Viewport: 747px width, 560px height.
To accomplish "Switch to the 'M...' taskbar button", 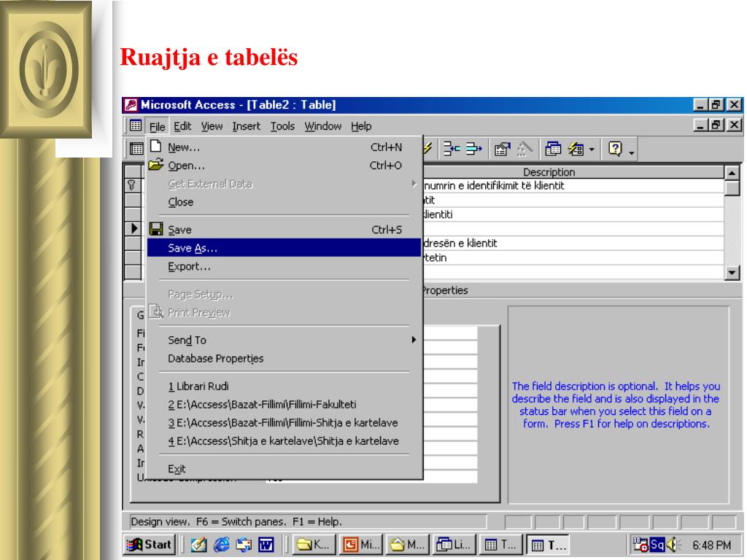I will tap(407, 544).
